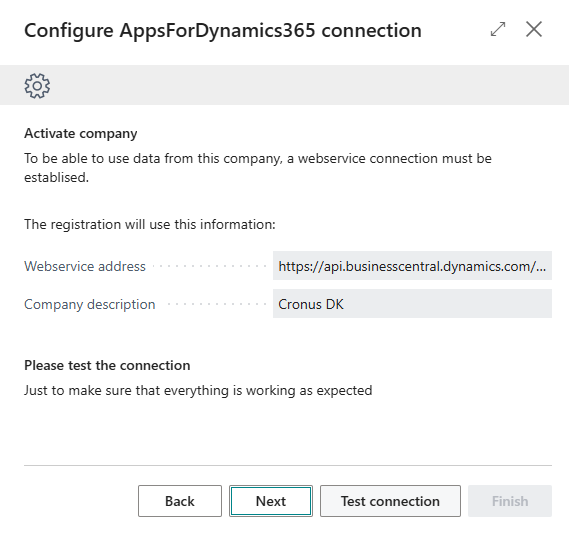Click the grayed-out Finish button

[510, 501]
